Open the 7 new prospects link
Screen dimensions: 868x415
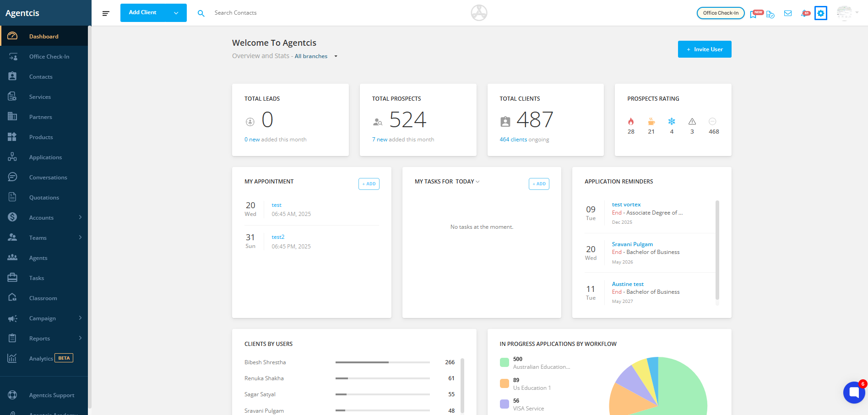click(380, 140)
